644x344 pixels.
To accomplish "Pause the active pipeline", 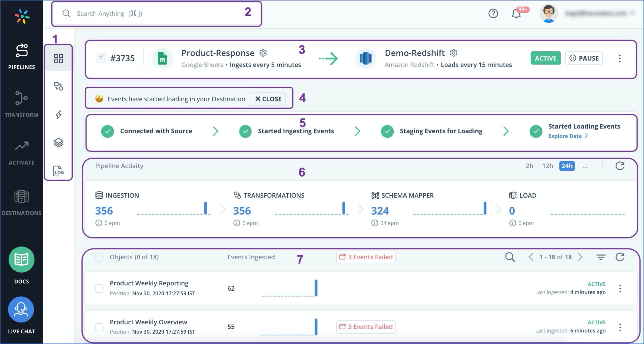I will (x=584, y=58).
